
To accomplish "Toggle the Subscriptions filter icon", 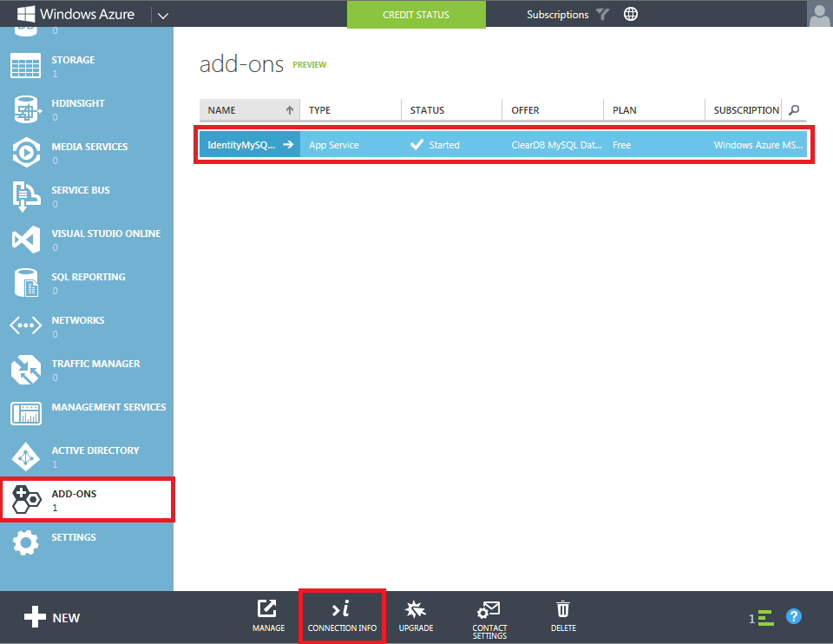I will (599, 13).
